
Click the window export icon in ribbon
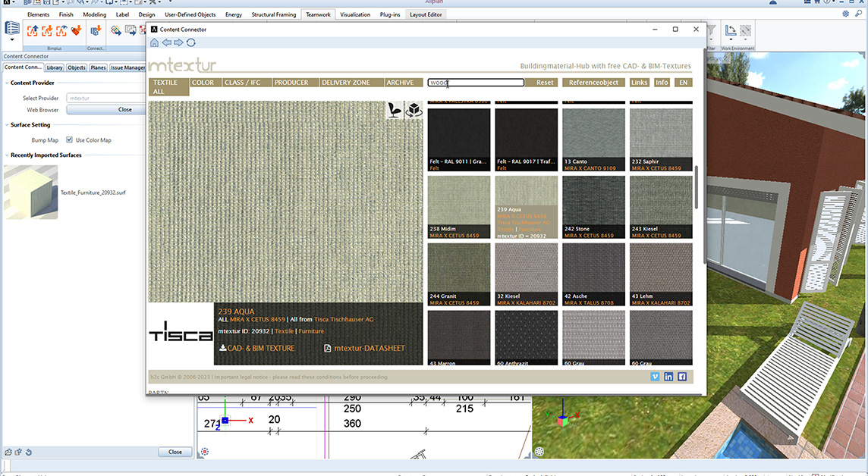pos(130,30)
